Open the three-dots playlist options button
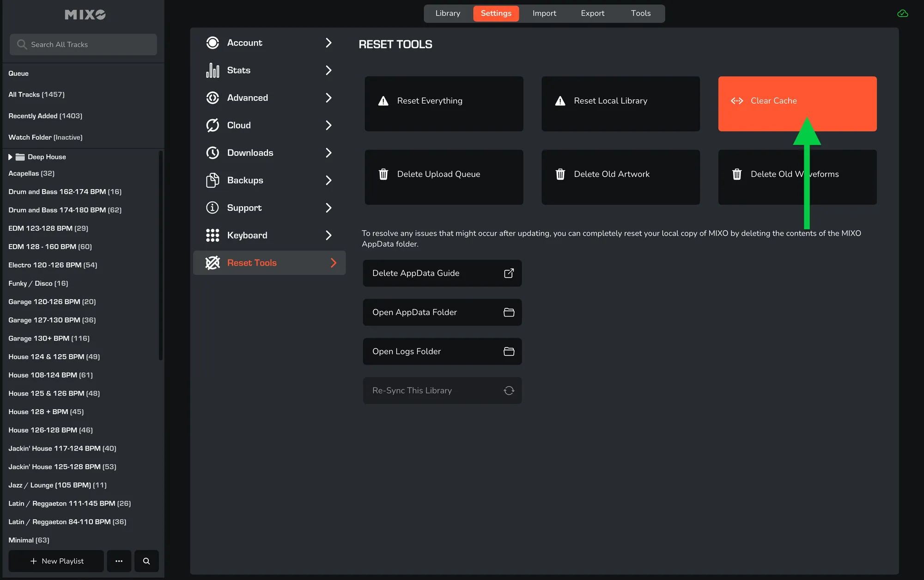This screenshot has width=924, height=580. pos(119,561)
